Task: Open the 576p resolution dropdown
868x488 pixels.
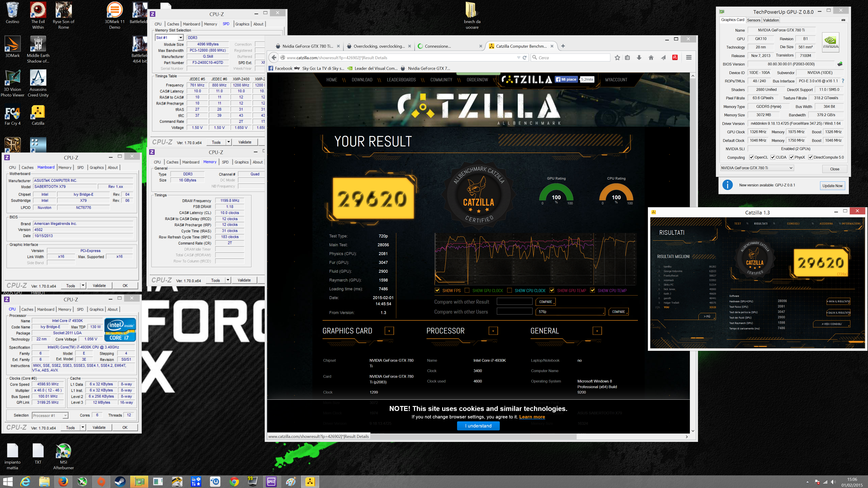Action: [x=570, y=312]
